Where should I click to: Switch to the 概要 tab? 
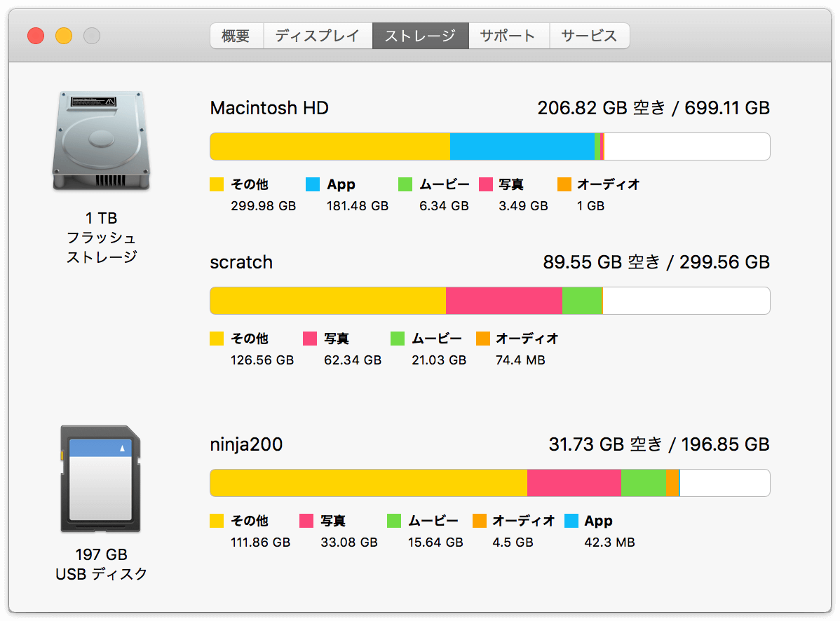coord(236,36)
